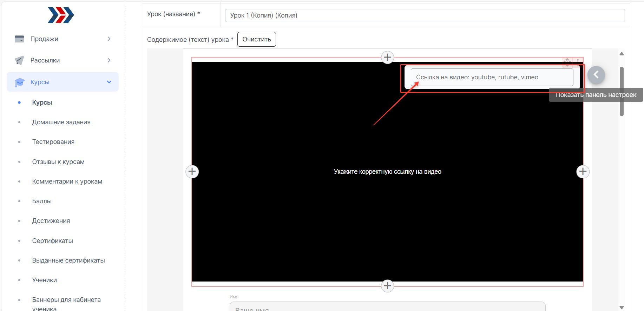Click the red-blue arrows site logo
The width and height of the screenshot is (644, 311).
click(61, 15)
